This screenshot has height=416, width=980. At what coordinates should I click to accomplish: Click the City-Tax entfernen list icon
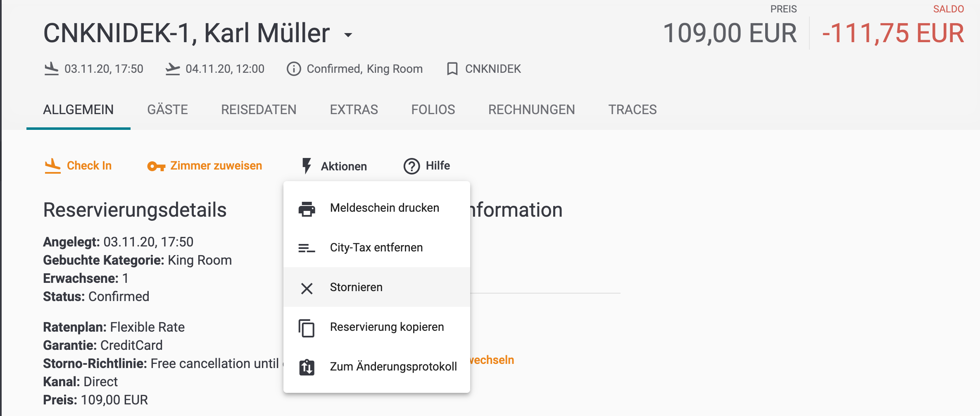[307, 248]
